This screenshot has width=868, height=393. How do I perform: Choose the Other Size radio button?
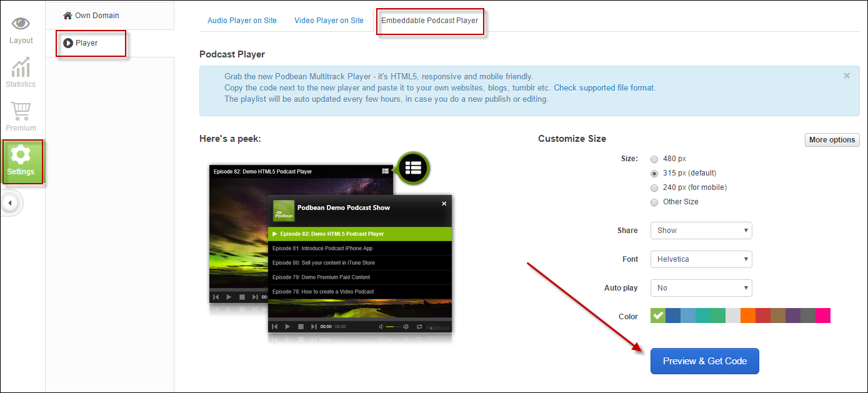click(x=654, y=202)
